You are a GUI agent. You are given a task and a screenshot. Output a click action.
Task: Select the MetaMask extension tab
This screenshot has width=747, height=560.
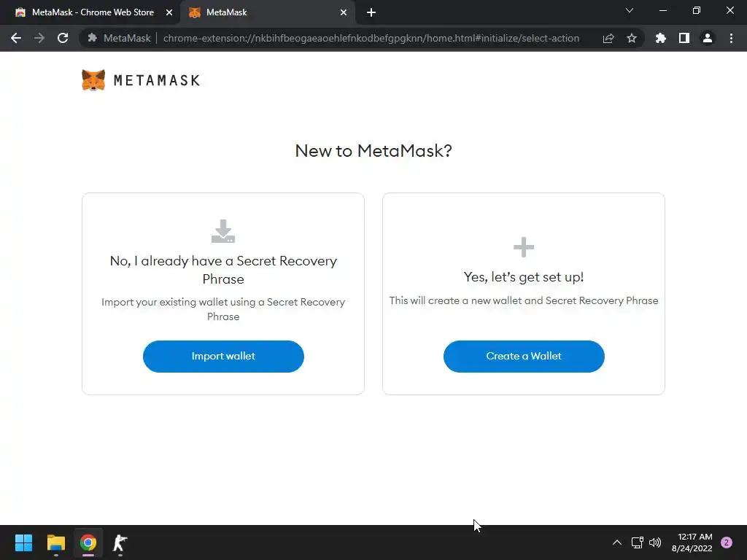[x=268, y=12]
